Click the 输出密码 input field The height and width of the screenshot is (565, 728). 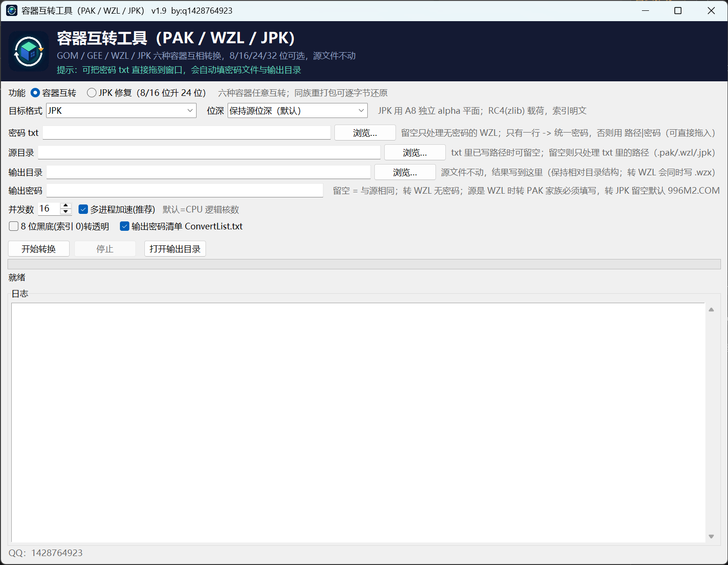click(185, 190)
